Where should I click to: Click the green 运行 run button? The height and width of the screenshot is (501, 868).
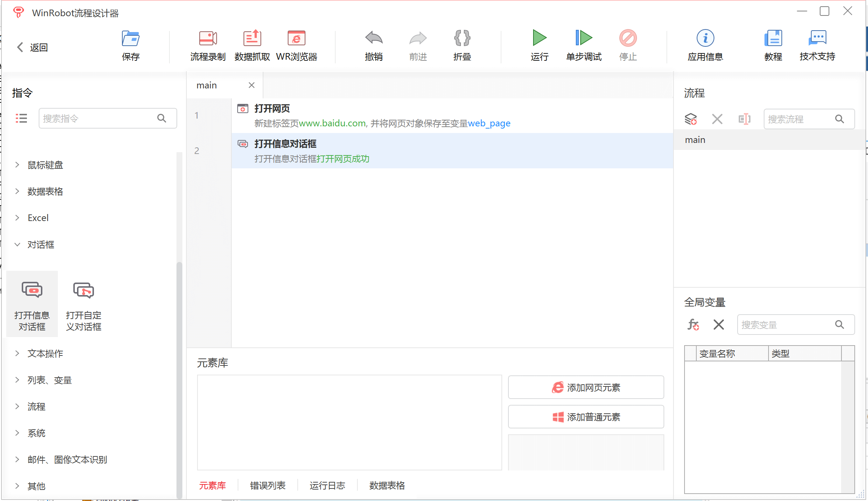pyautogui.click(x=539, y=38)
